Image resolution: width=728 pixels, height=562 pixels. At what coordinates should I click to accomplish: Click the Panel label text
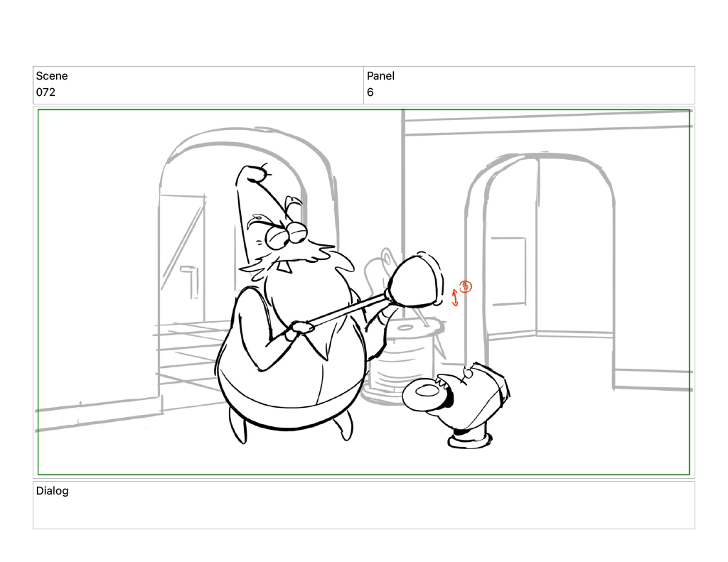380,76
